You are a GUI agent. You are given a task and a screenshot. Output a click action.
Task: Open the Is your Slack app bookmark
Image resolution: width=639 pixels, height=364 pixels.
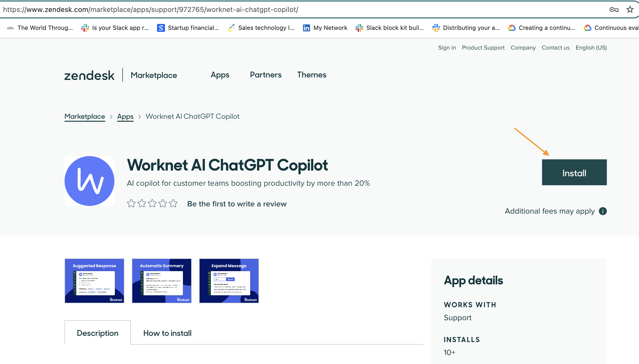115,28
